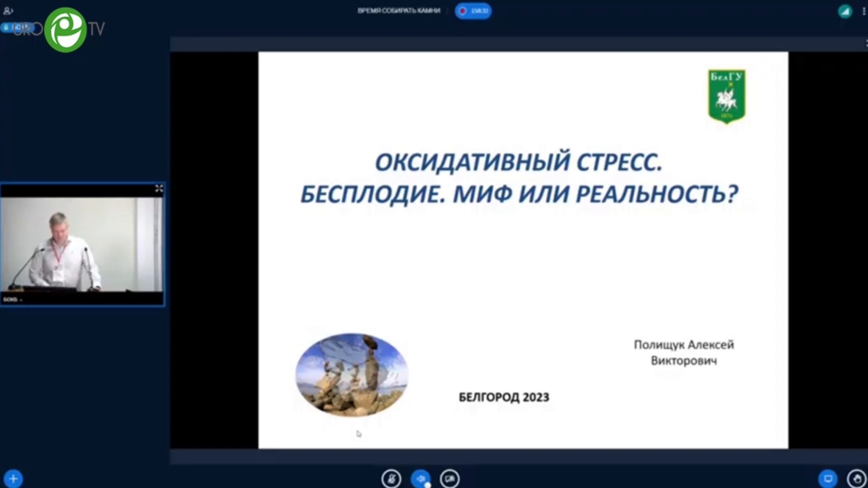Screen dimensions: 868x488
Task: Click author name Полищук Алексей Викторович
Action: click(x=683, y=352)
